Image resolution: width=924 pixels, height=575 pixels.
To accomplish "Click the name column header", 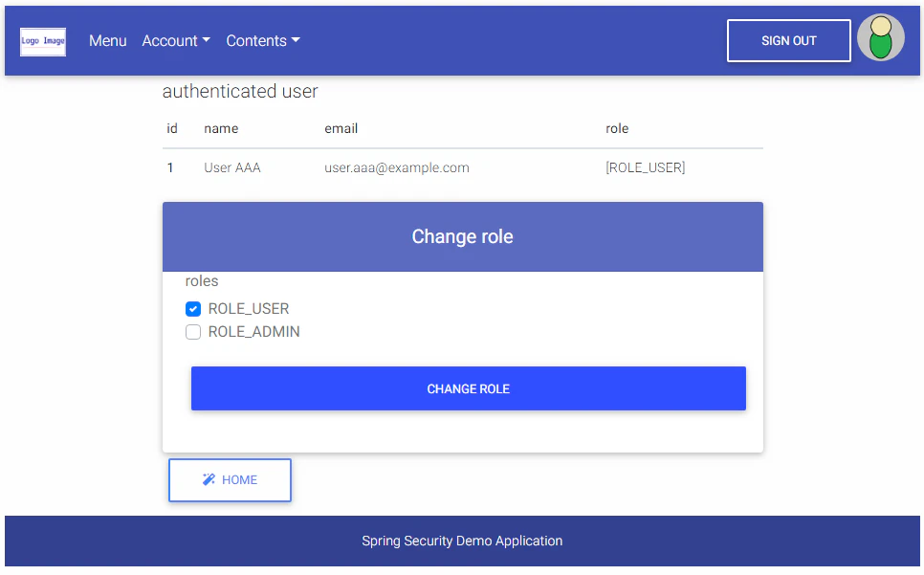I will coord(221,129).
